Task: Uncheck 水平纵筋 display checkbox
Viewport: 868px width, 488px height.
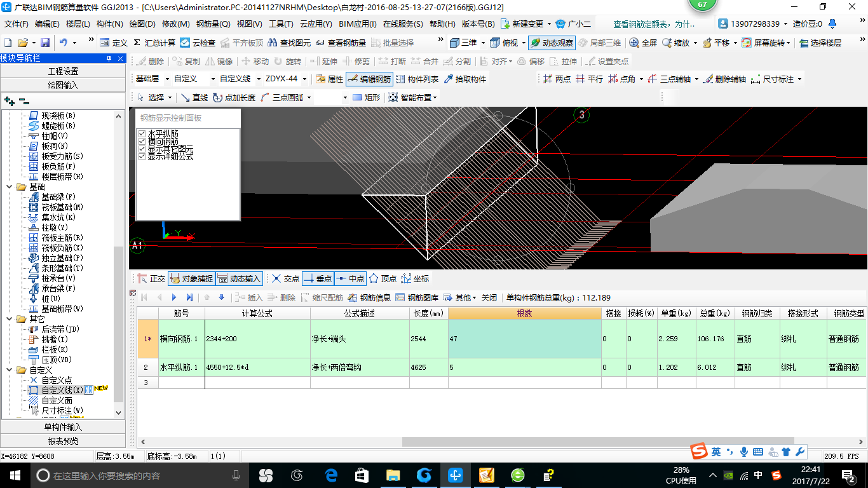Action: click(x=142, y=133)
